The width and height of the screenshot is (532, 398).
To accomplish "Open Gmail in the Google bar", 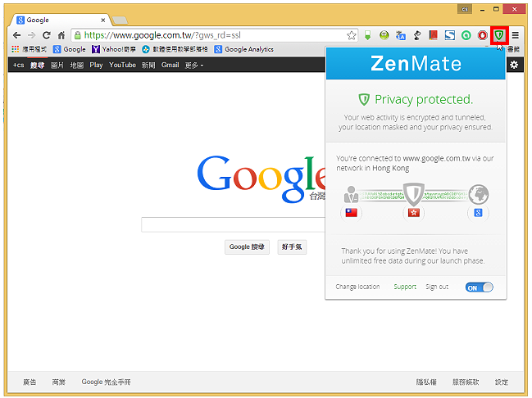I will point(170,65).
